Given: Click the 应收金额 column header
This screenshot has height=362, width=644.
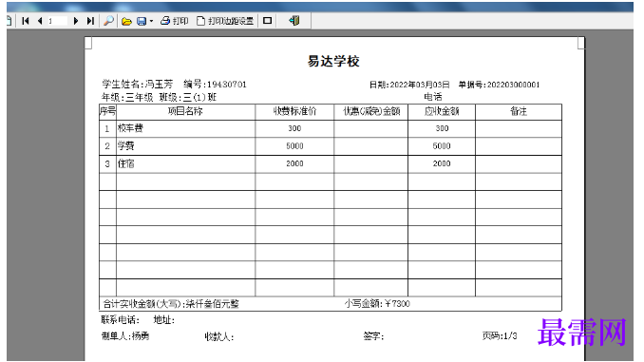Looking at the screenshot, I should click(x=442, y=111).
